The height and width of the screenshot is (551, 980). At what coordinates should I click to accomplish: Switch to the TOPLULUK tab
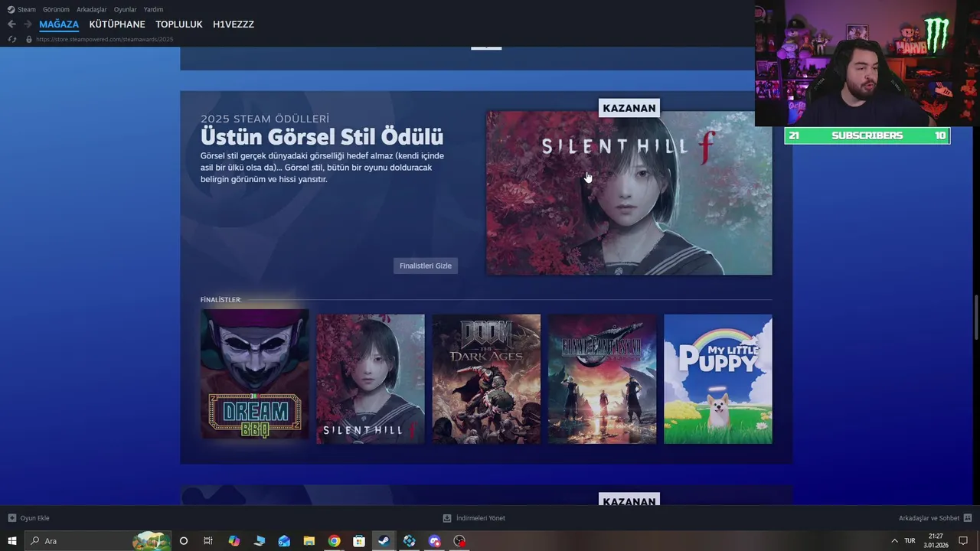click(x=179, y=24)
